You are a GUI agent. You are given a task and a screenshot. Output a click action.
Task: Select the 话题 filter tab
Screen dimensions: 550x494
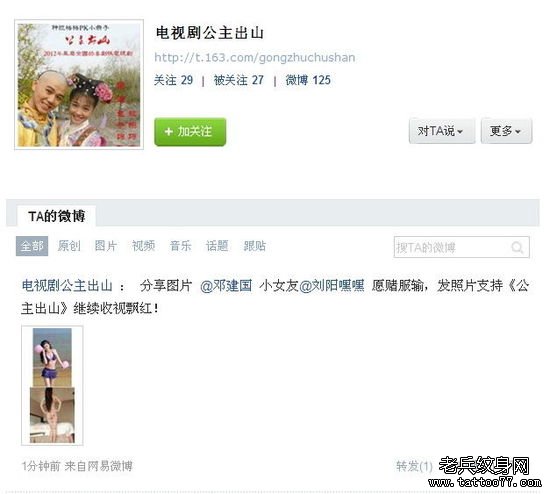coord(217,246)
